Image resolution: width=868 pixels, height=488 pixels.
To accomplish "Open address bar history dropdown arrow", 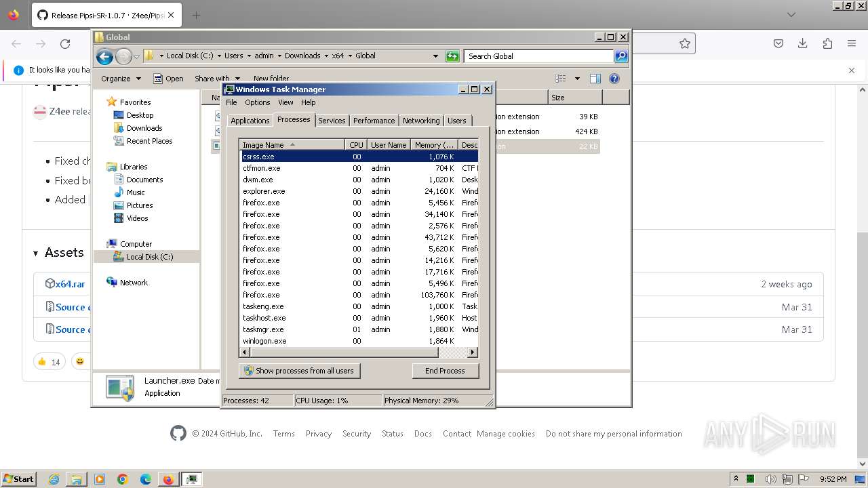I will [x=435, y=56].
